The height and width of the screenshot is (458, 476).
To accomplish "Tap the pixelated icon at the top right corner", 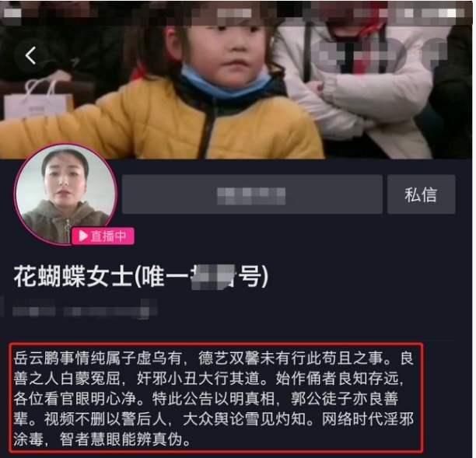I will (x=434, y=12).
